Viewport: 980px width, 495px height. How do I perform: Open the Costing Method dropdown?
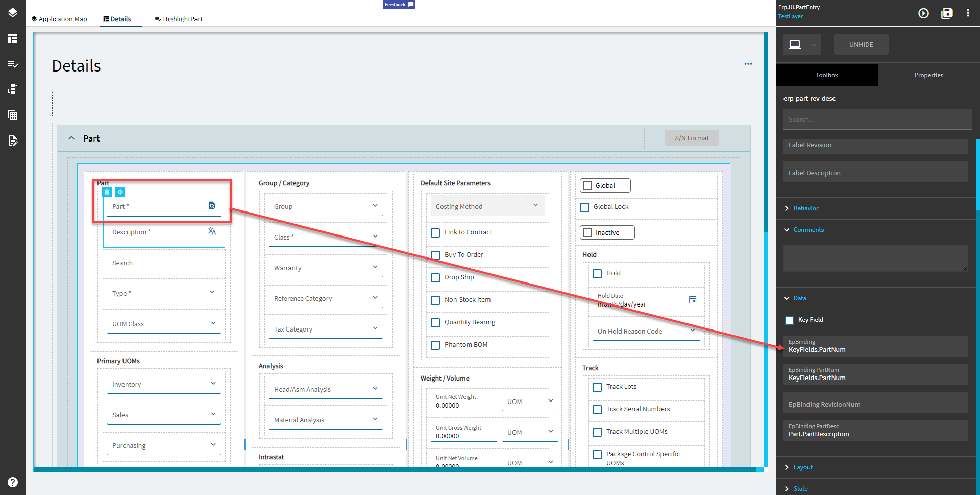click(x=487, y=206)
